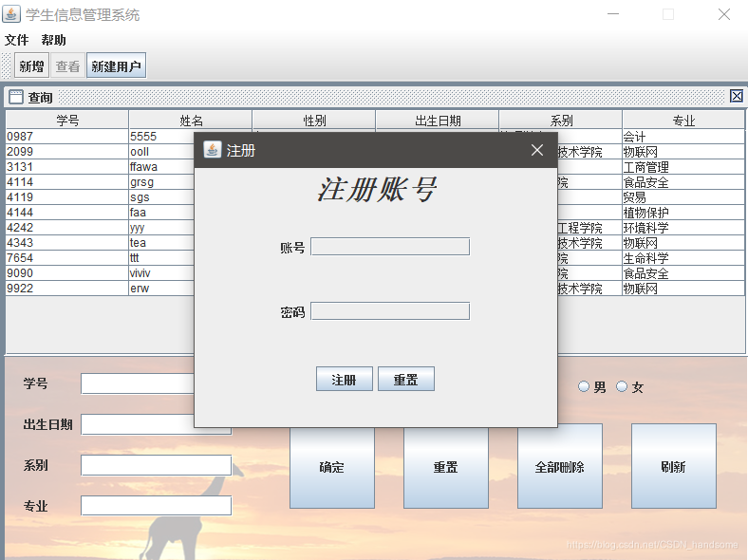Select name cell yyy
This screenshot has width=748, height=560.
point(161,228)
